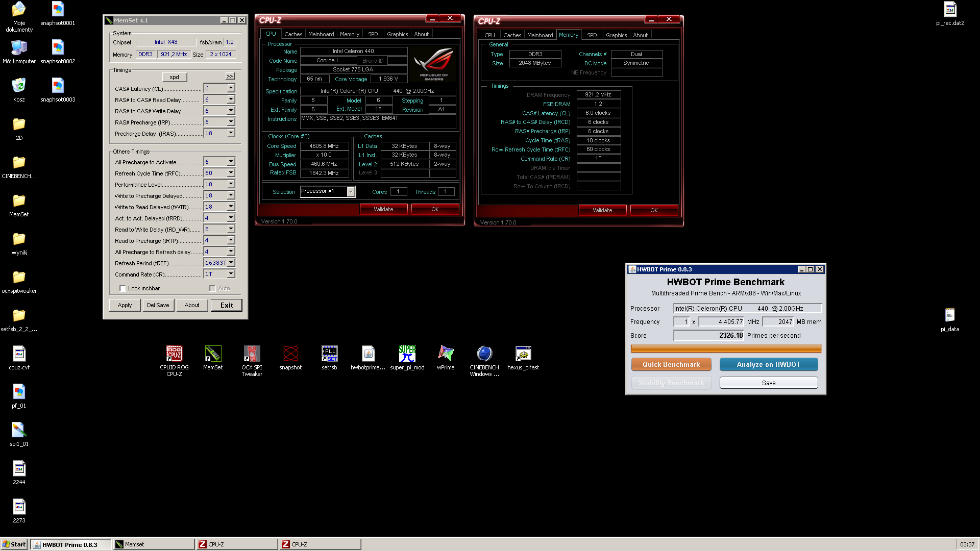980x551 pixels.
Task: Click Analyze on HWBOT button
Action: [769, 364]
